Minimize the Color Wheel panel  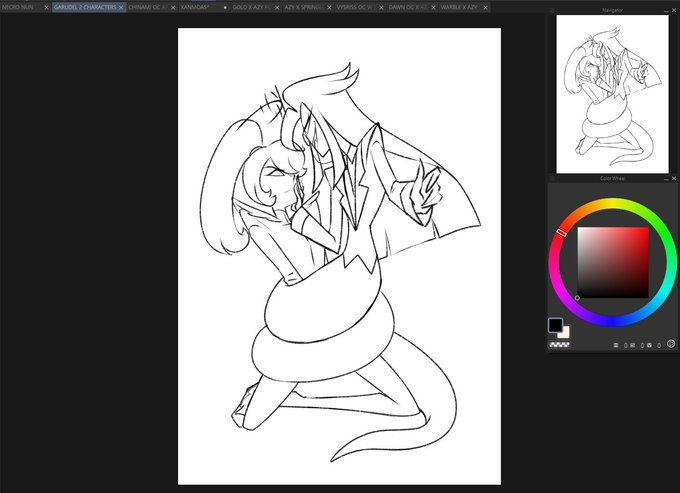click(667, 179)
